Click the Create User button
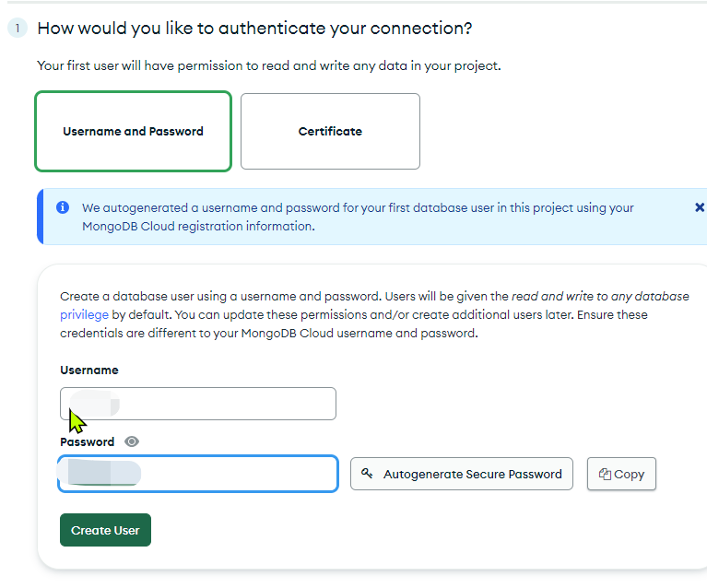The width and height of the screenshot is (707, 588). [105, 530]
